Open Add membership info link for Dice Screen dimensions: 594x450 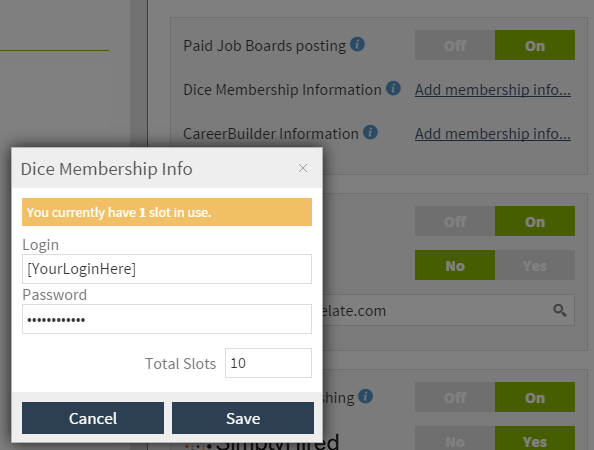493,90
